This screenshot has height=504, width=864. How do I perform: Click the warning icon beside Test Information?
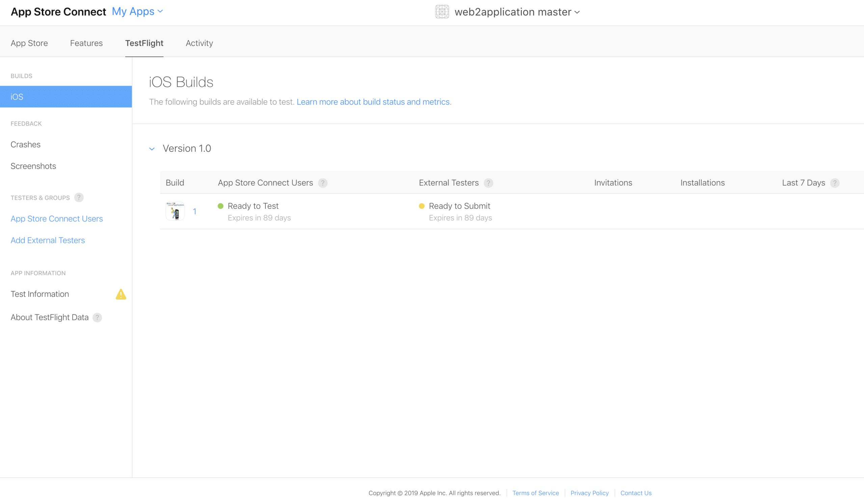point(121,294)
